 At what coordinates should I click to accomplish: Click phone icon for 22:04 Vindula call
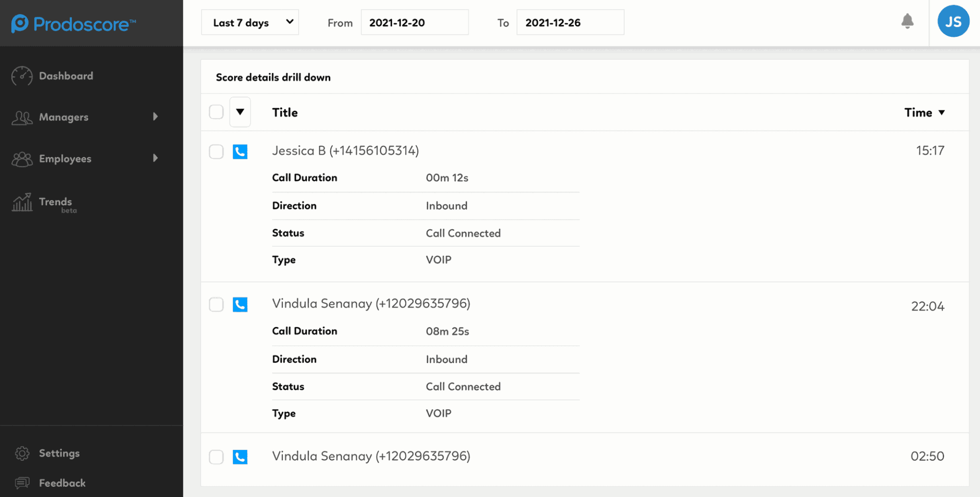coord(240,304)
